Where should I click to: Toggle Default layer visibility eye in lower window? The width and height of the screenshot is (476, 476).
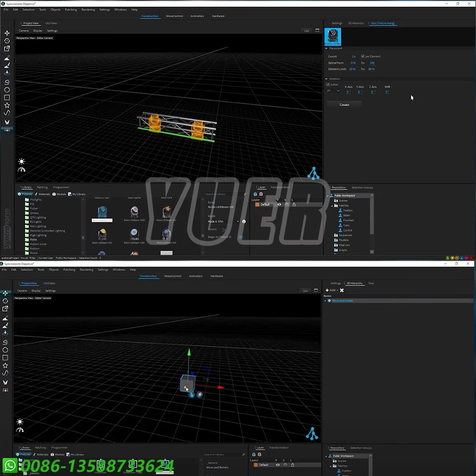[x=278, y=465]
